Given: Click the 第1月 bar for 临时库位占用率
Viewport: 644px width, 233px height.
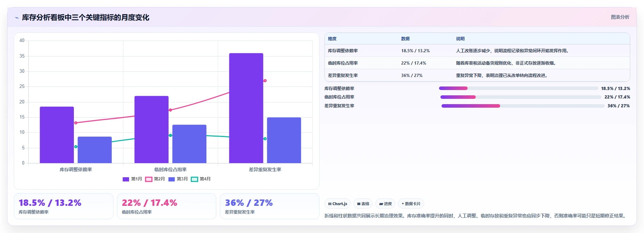Looking at the screenshot, I should pyautogui.click(x=152, y=130).
